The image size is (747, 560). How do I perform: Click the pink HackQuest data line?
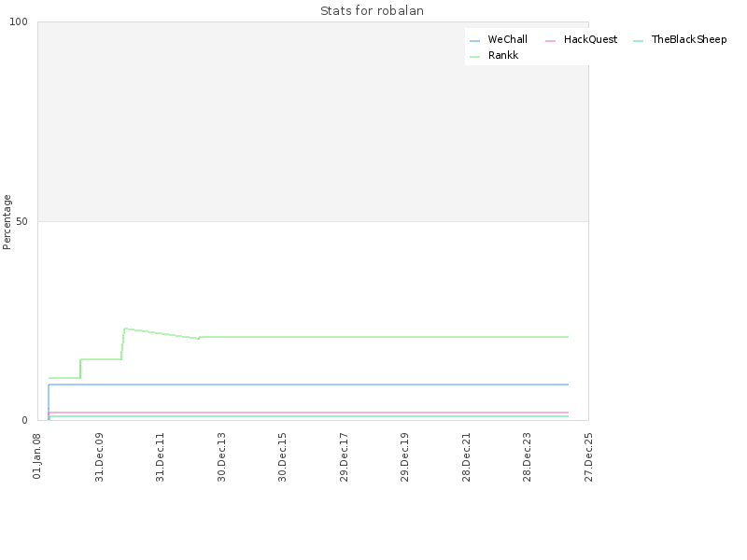pos(308,413)
